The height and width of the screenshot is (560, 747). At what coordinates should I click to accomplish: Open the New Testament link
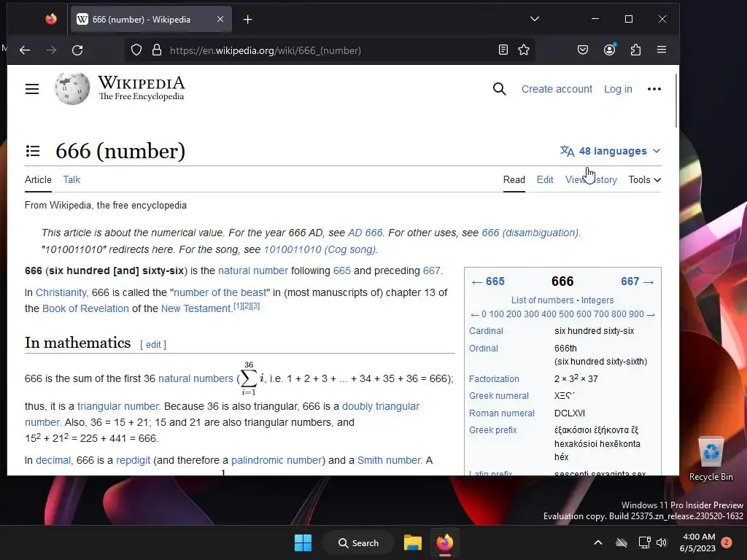click(196, 308)
